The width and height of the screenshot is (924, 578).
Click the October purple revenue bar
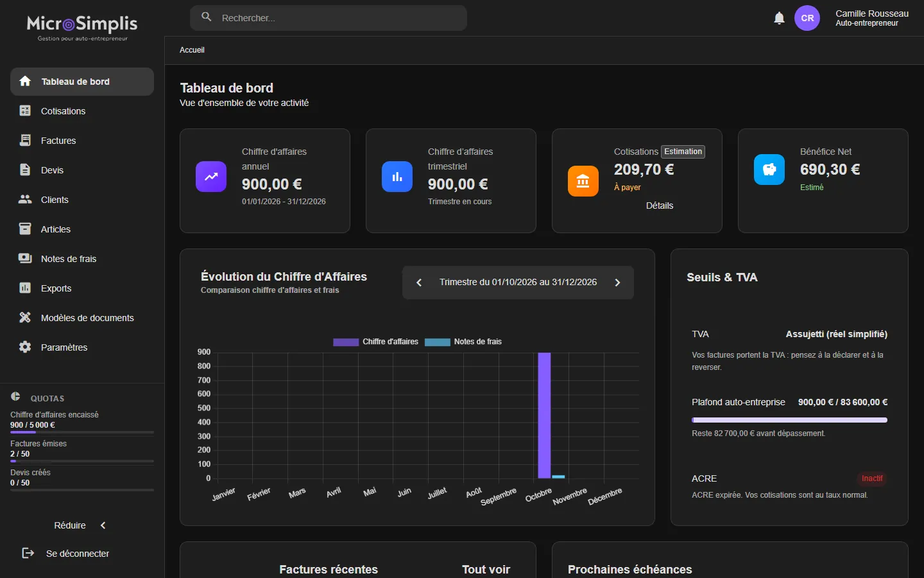(x=544, y=416)
